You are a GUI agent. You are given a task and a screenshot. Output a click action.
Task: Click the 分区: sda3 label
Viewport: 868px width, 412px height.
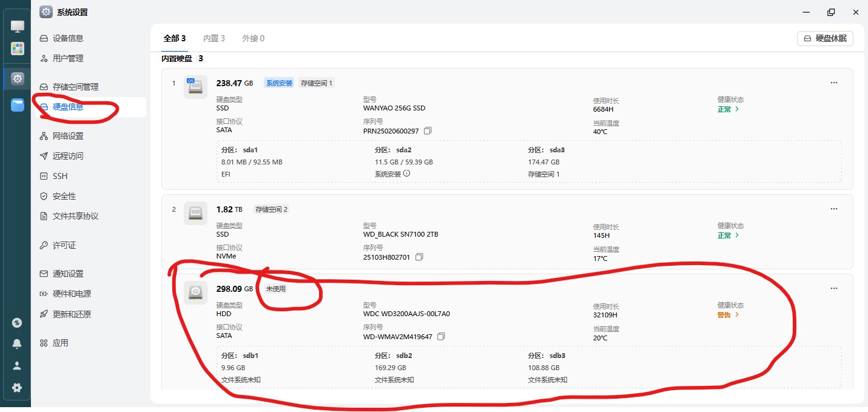tap(547, 150)
